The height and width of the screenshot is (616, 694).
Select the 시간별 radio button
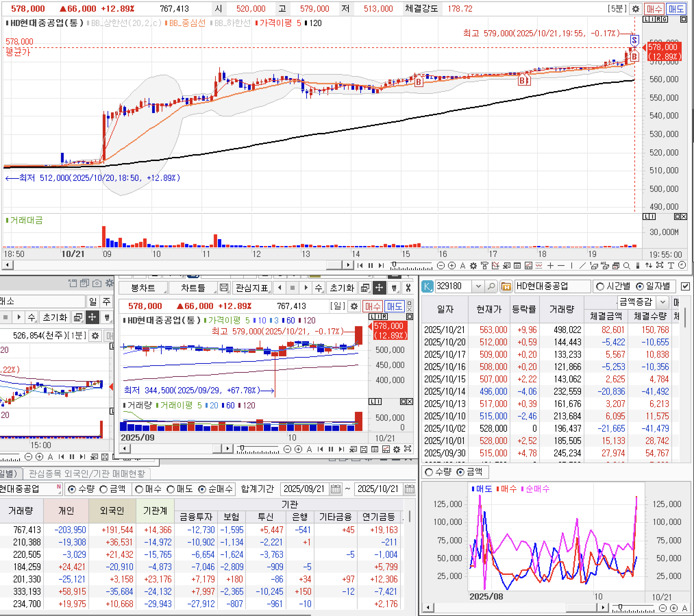click(600, 286)
